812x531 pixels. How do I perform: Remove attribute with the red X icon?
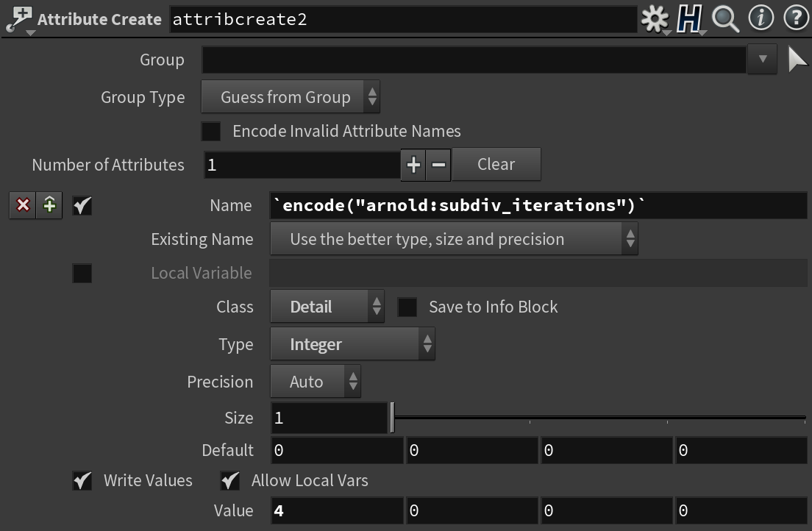pyautogui.click(x=23, y=205)
